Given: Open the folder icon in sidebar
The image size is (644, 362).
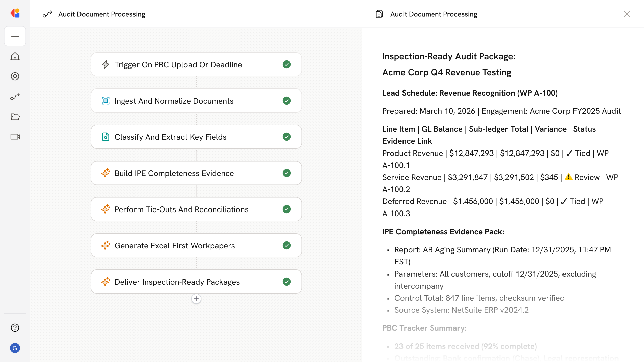Looking at the screenshot, I should pos(15,117).
